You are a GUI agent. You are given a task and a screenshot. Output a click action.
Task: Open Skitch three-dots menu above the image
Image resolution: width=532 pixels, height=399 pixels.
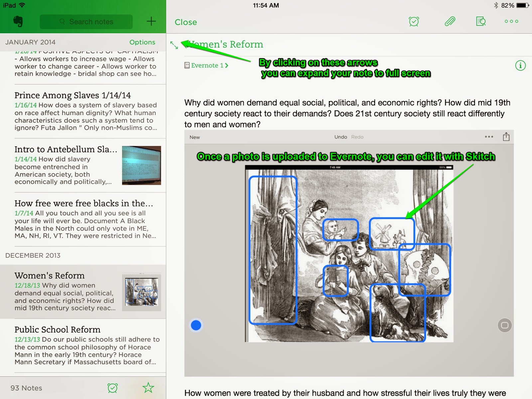click(x=489, y=137)
